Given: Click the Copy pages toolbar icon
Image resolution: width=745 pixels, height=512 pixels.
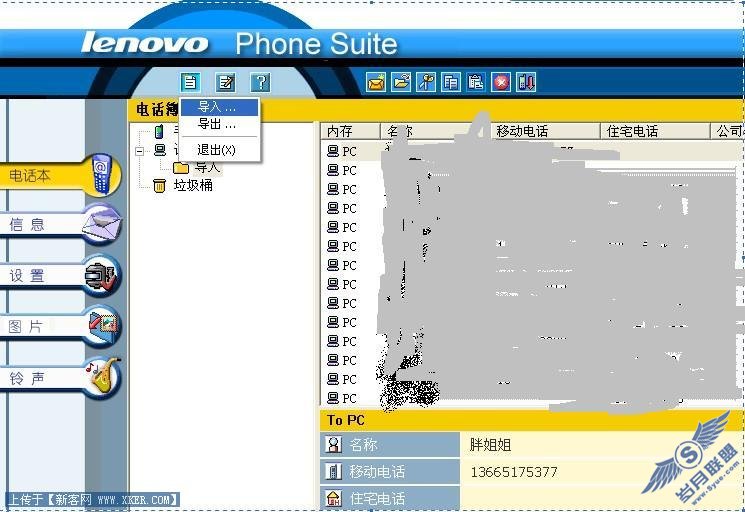Looking at the screenshot, I should click(450, 82).
